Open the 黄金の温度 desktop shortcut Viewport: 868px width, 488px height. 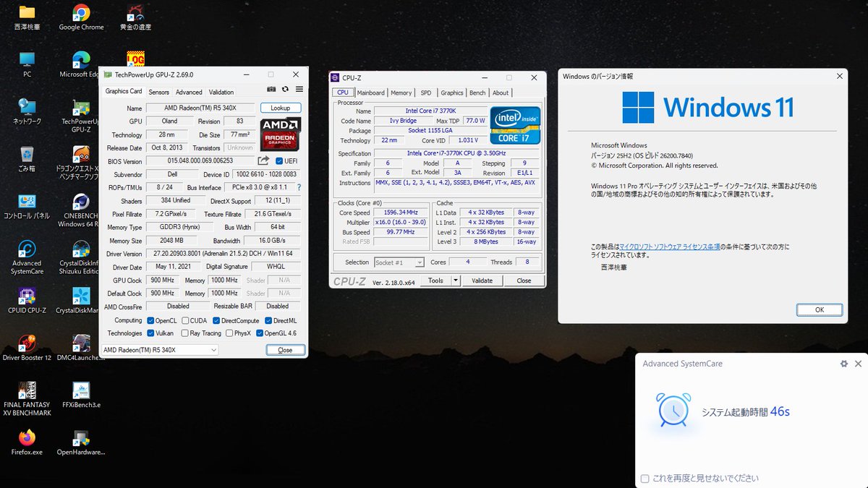click(135, 17)
